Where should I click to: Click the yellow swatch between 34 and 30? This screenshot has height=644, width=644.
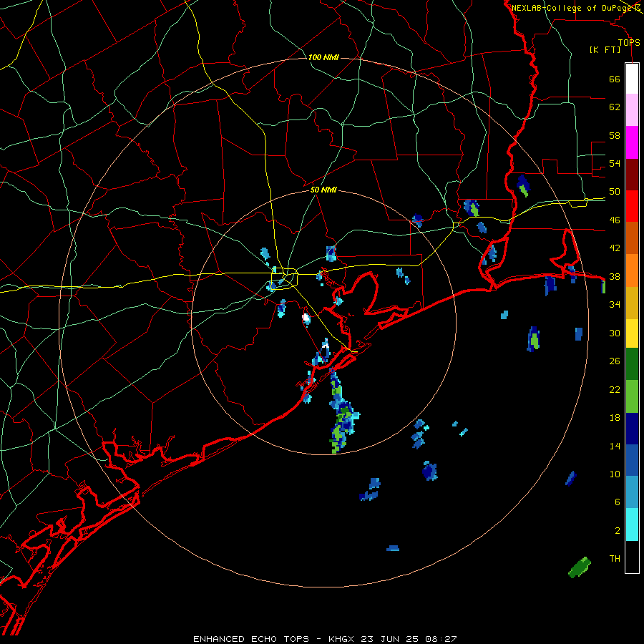point(632,333)
